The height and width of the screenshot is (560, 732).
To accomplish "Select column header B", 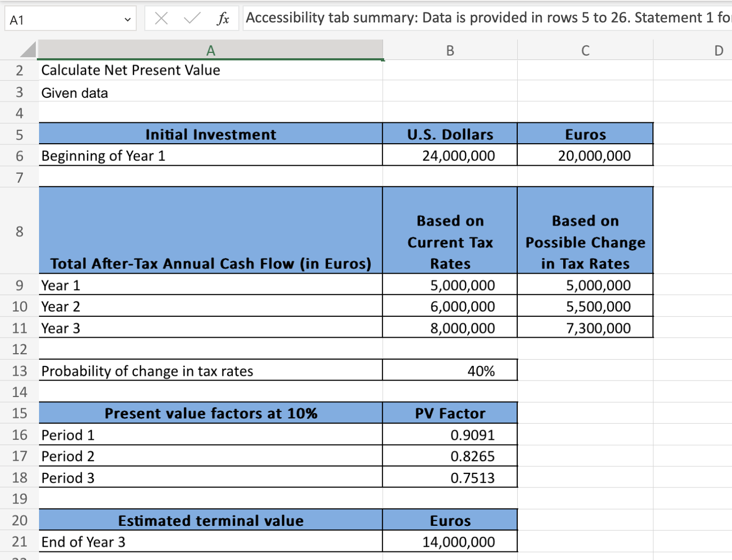I will (450, 50).
